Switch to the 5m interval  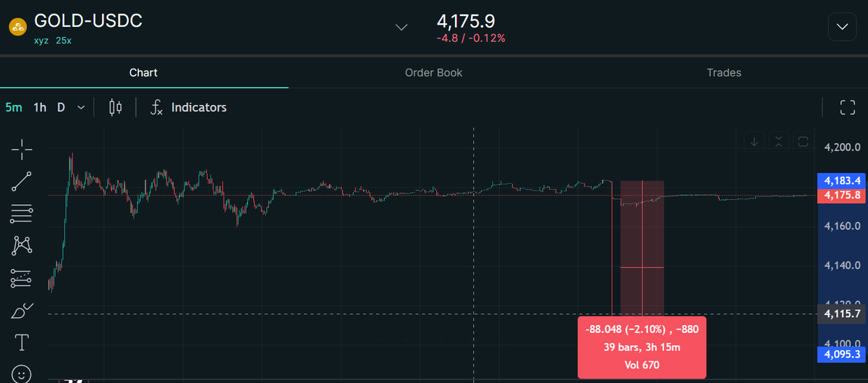[14, 107]
